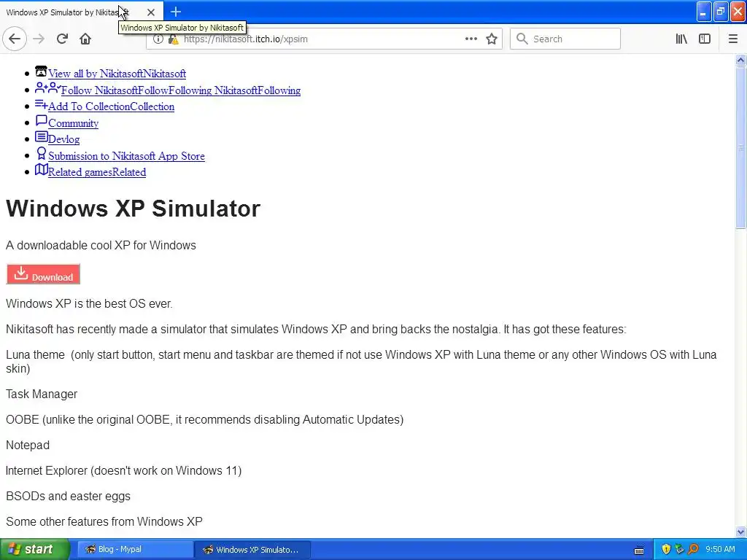Select Windows XP Simulator taskbar button
This screenshot has width=747, height=560.
tap(252, 550)
